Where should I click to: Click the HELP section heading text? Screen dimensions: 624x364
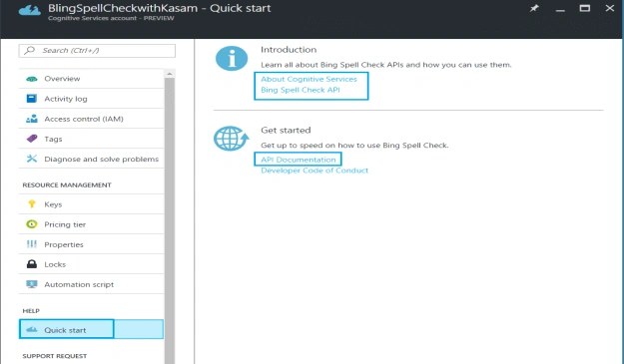31,310
